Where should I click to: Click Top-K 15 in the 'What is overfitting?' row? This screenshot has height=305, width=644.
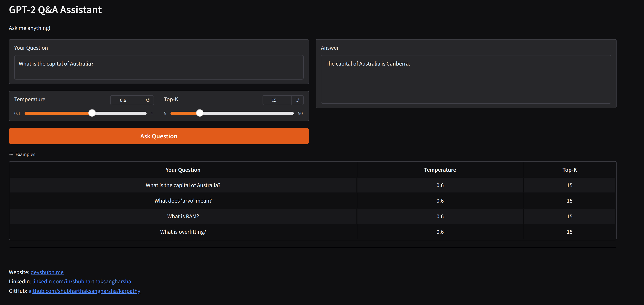569,232
